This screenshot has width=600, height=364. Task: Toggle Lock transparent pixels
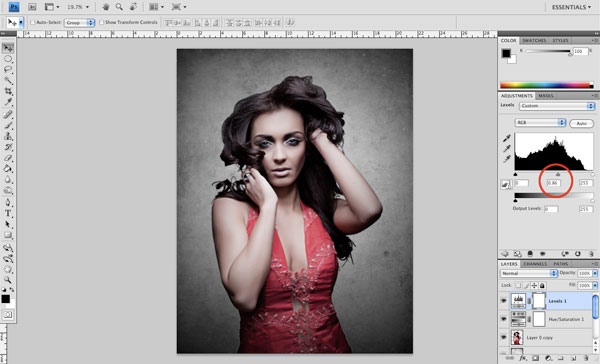tap(518, 286)
